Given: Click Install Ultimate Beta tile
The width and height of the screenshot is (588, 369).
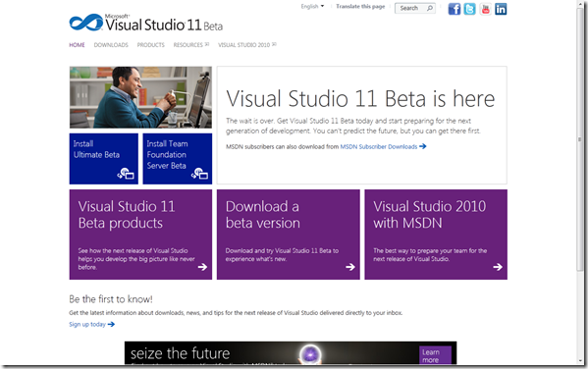Looking at the screenshot, I should coord(103,159).
